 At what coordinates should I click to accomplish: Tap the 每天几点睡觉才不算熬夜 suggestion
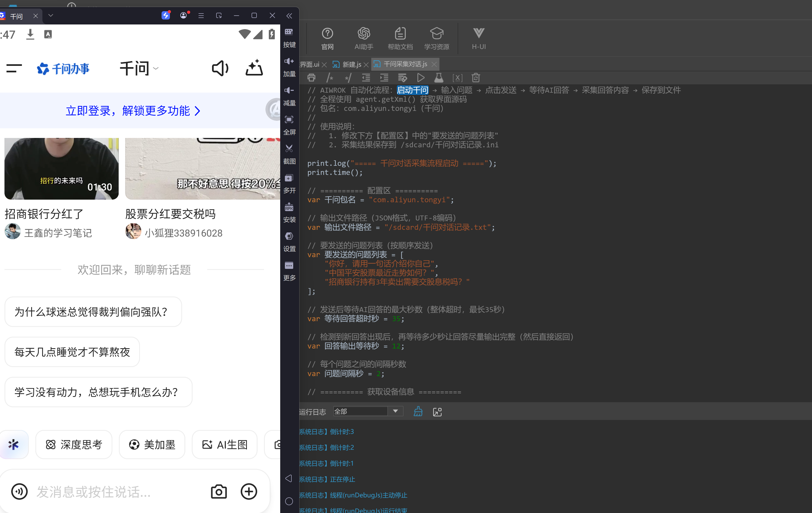click(72, 352)
